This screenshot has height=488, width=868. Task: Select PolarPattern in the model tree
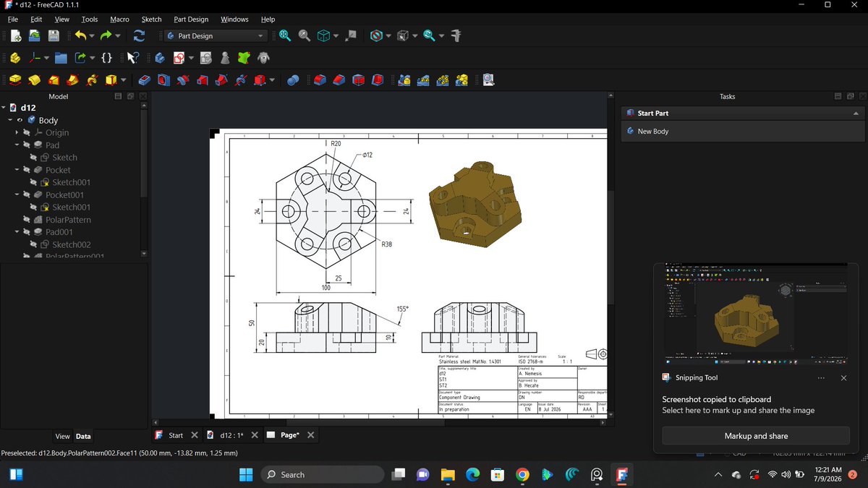pyautogui.click(x=68, y=220)
